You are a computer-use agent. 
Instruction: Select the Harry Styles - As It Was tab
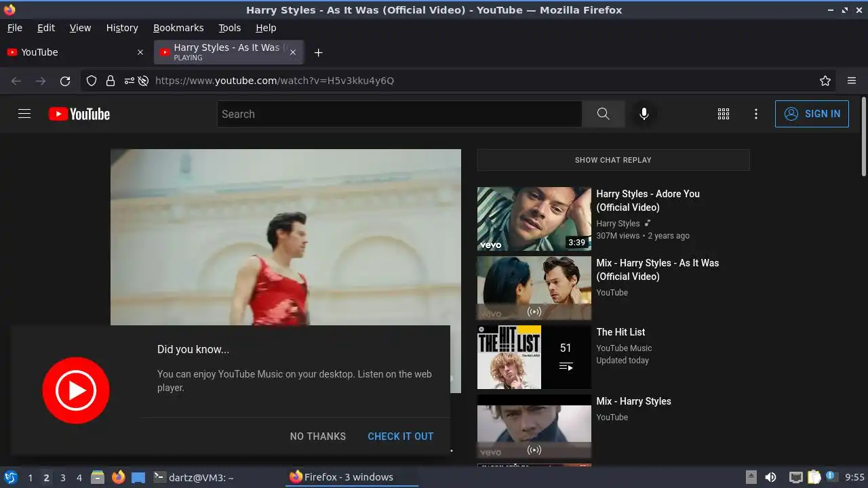click(x=229, y=52)
